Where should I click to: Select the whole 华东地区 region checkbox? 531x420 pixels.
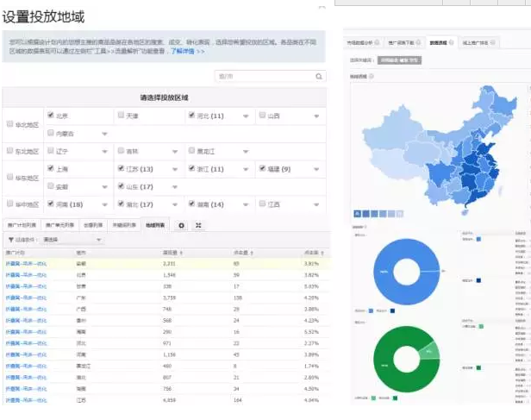click(x=9, y=178)
